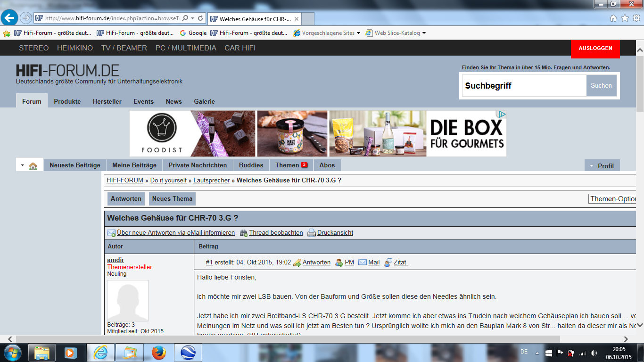Click the forum home house icon
The width and height of the screenshot is (644, 362).
click(x=33, y=166)
